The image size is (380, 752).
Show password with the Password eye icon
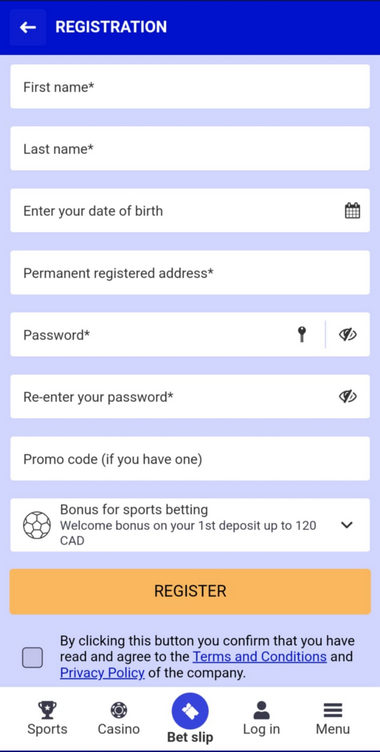tap(347, 334)
